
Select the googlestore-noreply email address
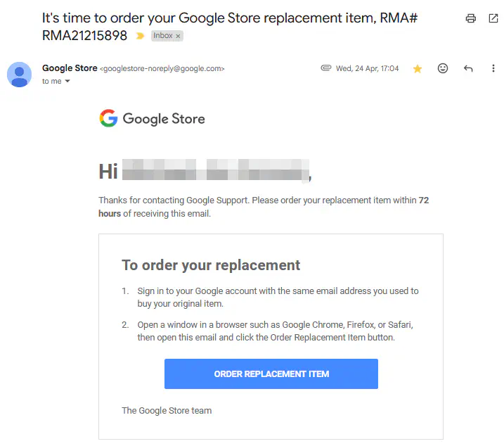162,69
